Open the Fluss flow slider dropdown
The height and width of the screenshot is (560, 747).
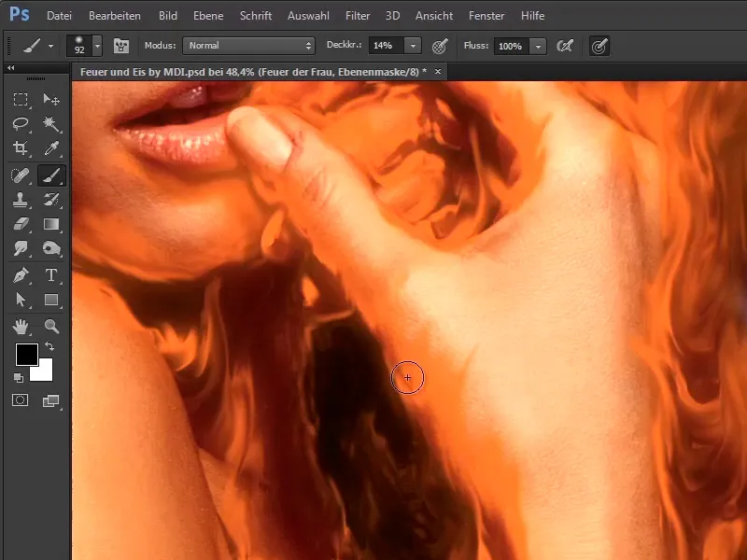pos(539,46)
